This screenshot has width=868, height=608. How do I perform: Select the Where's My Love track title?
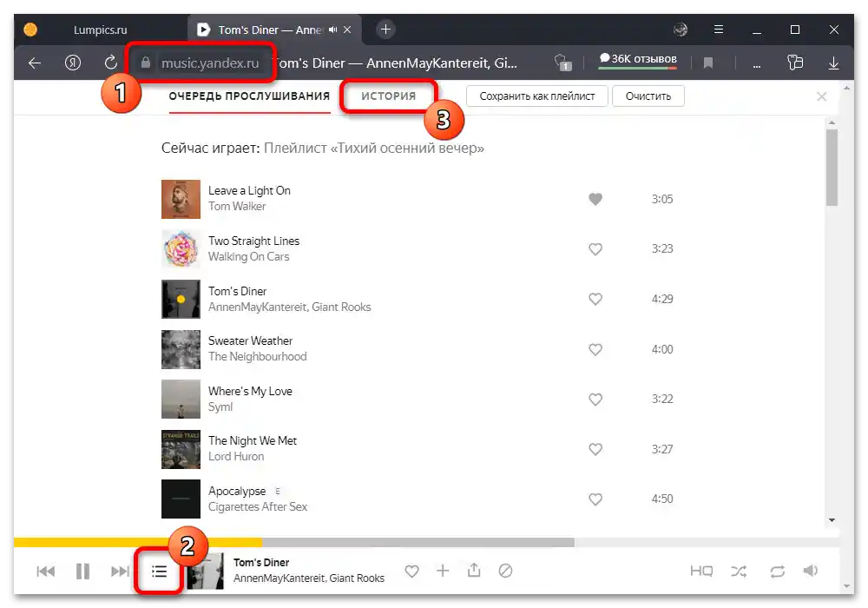tap(250, 391)
